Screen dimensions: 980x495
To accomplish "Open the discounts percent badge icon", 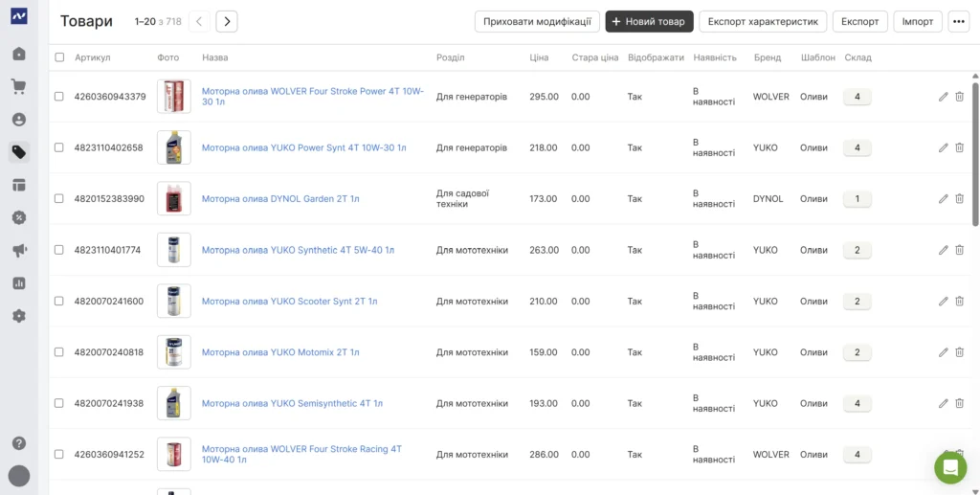I will coord(19,217).
